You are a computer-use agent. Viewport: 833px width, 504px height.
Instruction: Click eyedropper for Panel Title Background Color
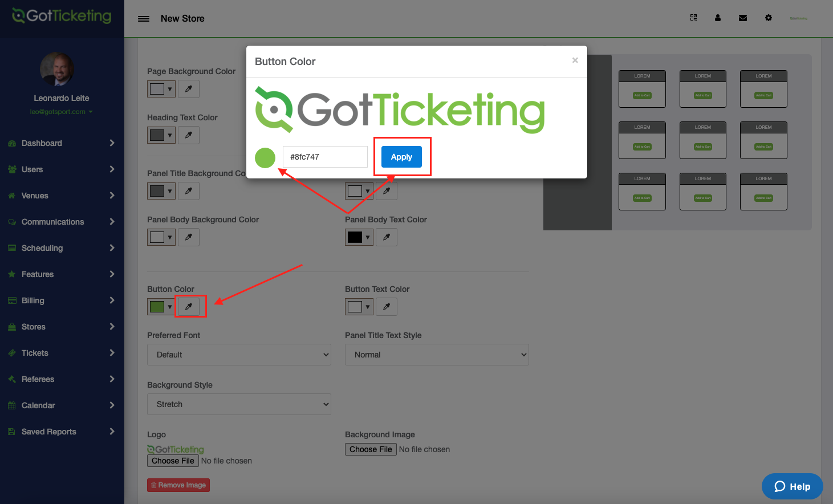pos(189,191)
